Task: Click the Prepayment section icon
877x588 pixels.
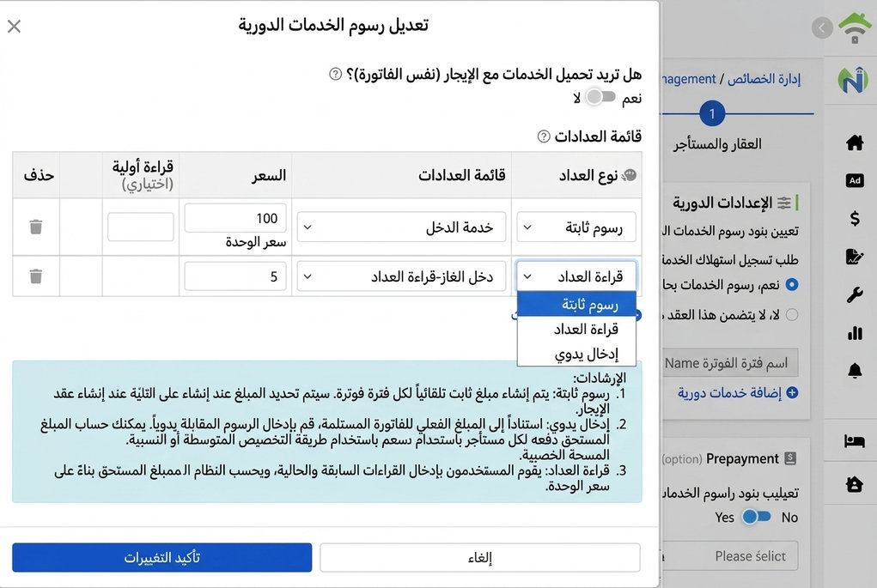Action: (x=790, y=458)
